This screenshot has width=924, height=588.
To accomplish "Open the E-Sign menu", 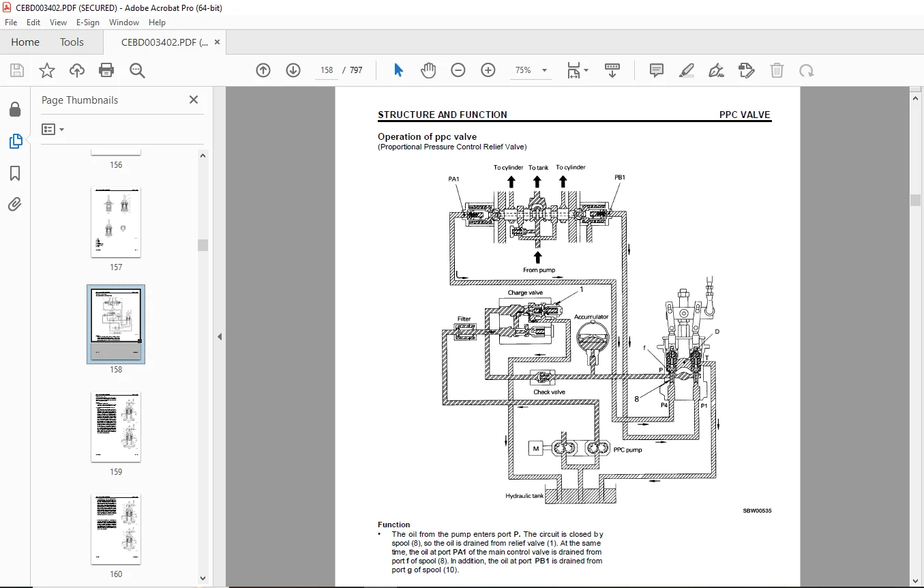I will click(x=88, y=23).
